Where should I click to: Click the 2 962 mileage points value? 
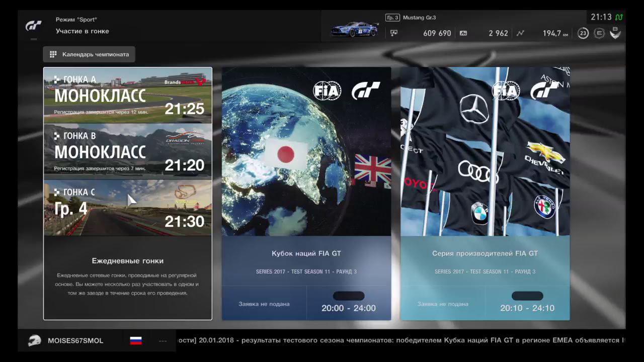click(499, 33)
